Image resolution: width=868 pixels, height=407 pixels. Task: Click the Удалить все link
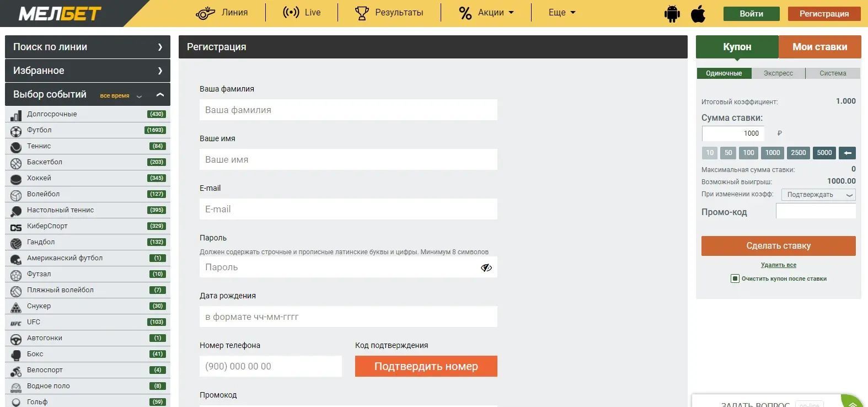tap(778, 265)
